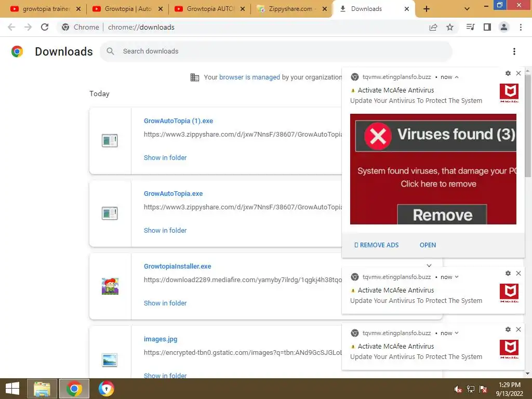The width and height of the screenshot is (532, 399).
Task: Open the Action Center flag tray icon
Action: tap(483, 389)
